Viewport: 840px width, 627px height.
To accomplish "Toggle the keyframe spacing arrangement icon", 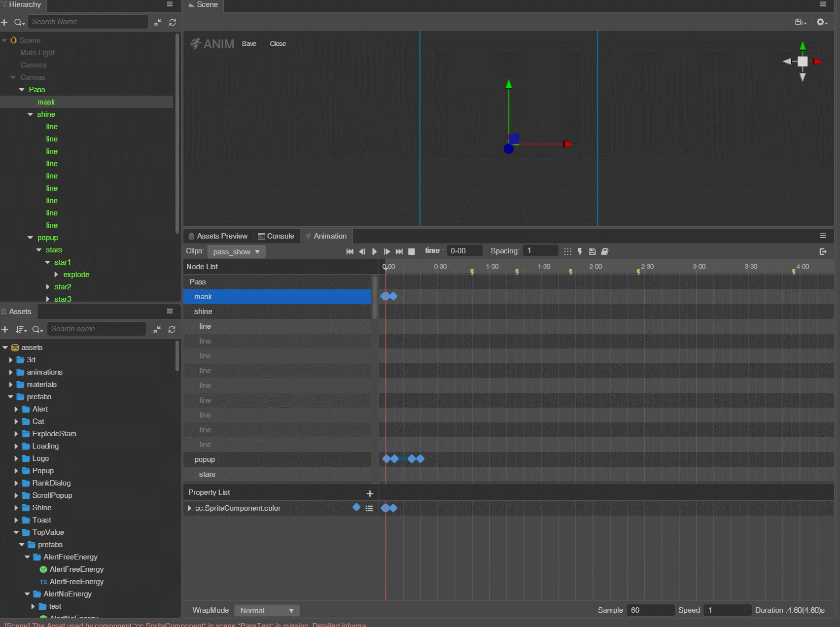I will click(x=567, y=251).
